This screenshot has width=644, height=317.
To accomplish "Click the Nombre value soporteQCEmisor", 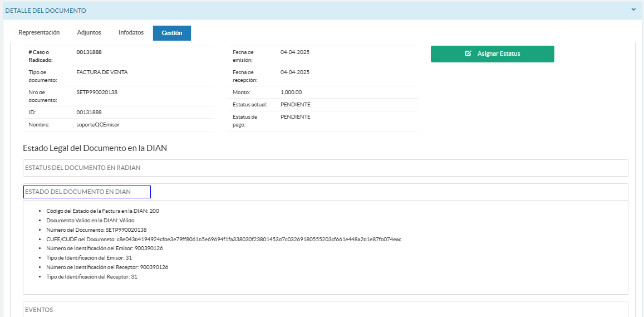I will [x=98, y=125].
